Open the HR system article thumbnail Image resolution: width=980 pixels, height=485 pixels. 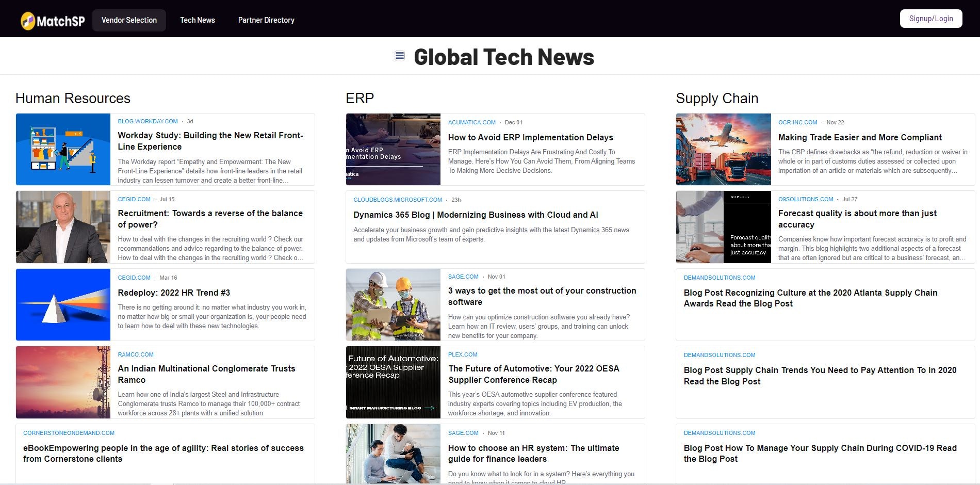(x=393, y=454)
